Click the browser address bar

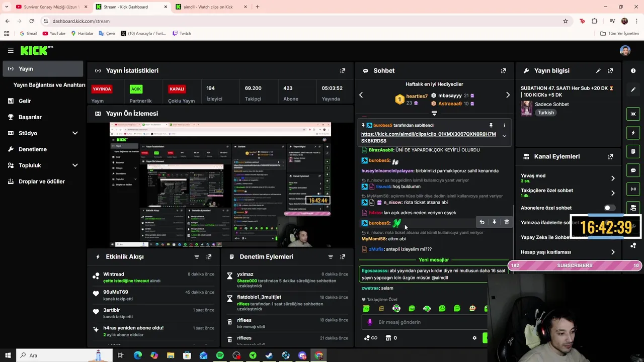pyautogui.click(x=302, y=21)
